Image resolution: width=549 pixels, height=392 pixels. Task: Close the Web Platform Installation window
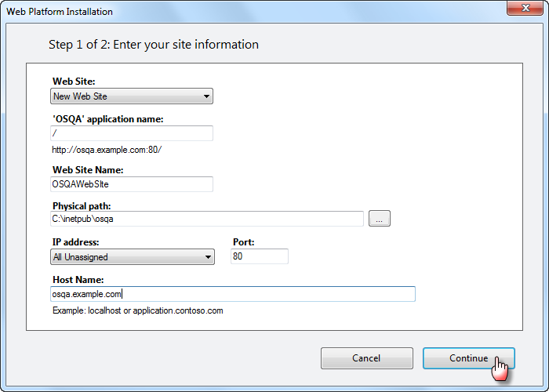(x=525, y=8)
